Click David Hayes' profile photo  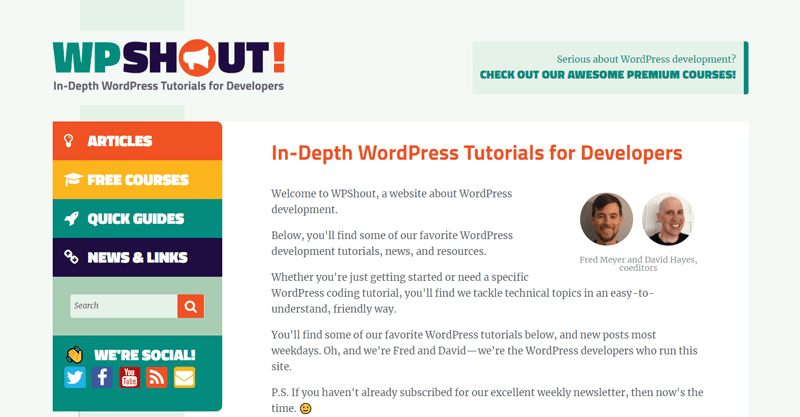click(668, 219)
